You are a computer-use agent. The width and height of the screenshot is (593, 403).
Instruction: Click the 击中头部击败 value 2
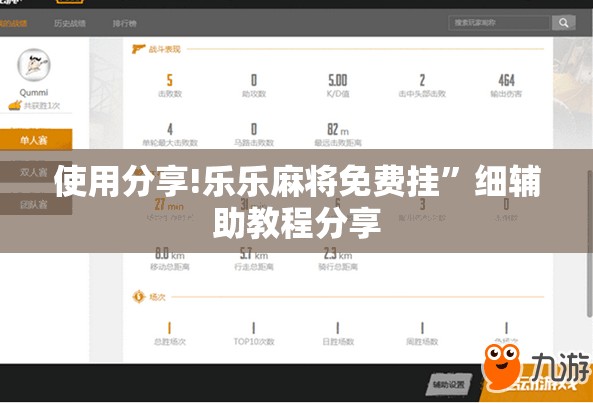tap(422, 80)
